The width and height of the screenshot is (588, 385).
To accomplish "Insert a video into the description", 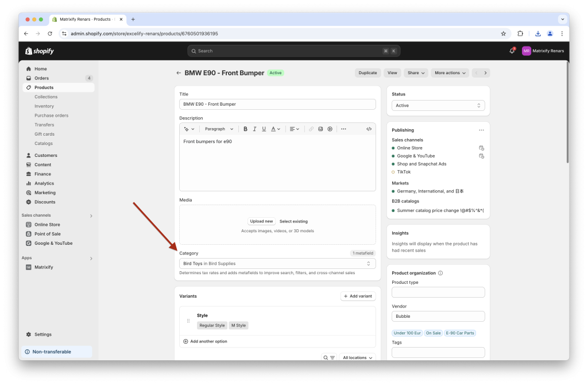I will 330,129.
